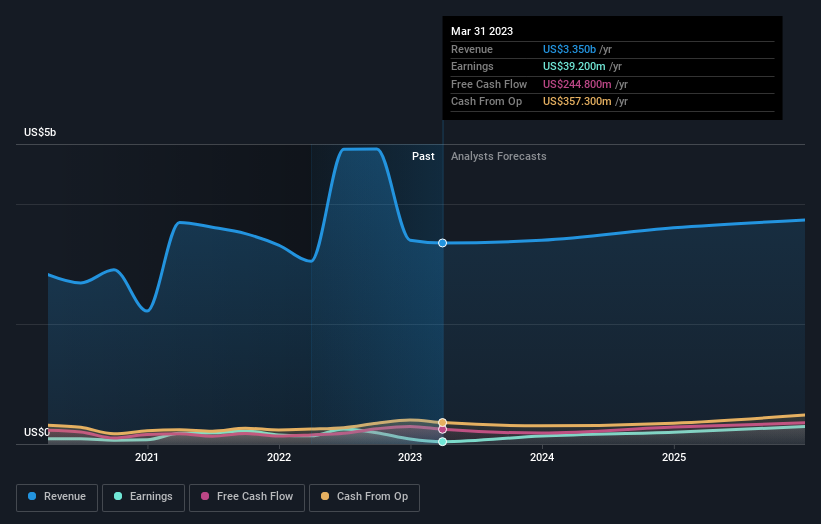Click the 2021 x-axis label
The width and height of the screenshot is (821, 524).
point(147,457)
